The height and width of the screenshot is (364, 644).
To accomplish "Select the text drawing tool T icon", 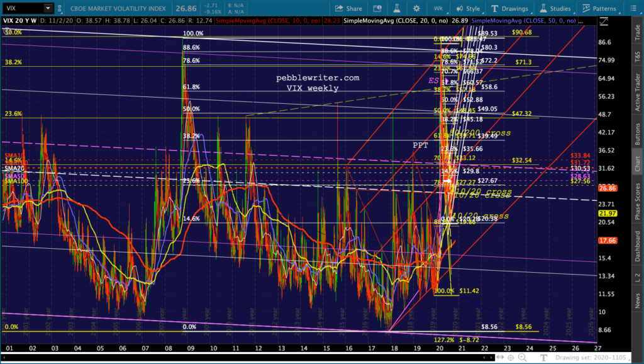I will pos(543,358).
